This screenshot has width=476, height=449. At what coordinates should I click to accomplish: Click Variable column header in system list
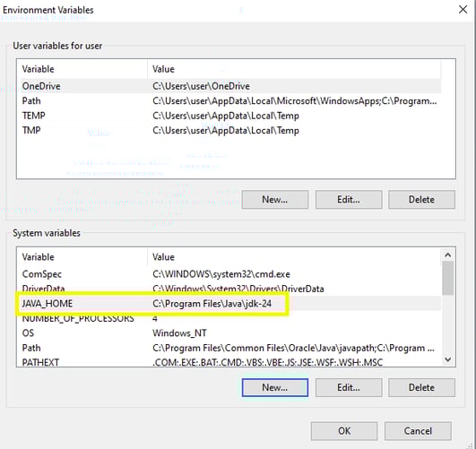coord(82,257)
